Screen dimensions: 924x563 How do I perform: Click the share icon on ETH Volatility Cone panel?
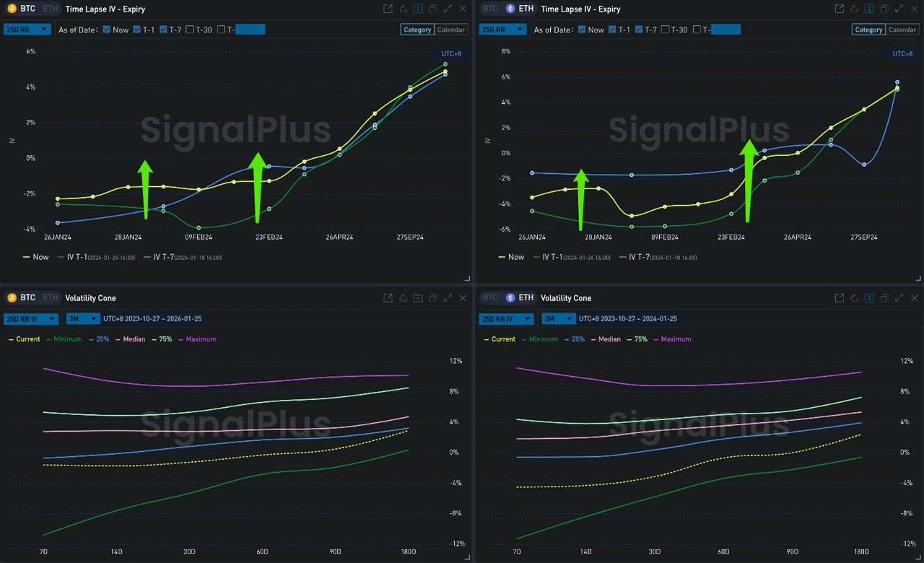coord(840,297)
